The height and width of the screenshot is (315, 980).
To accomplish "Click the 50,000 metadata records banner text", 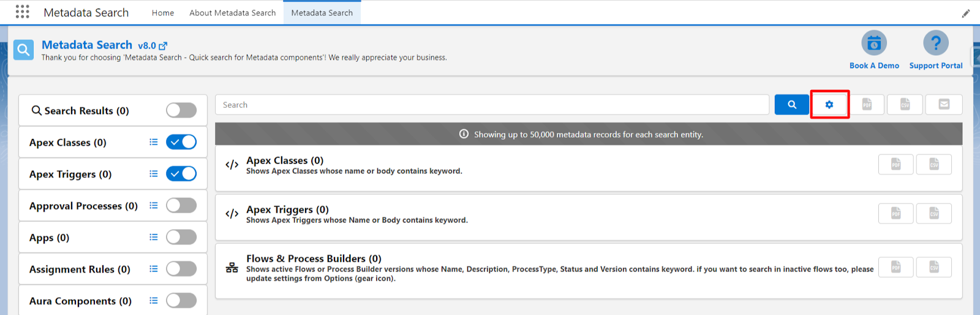I will [589, 134].
